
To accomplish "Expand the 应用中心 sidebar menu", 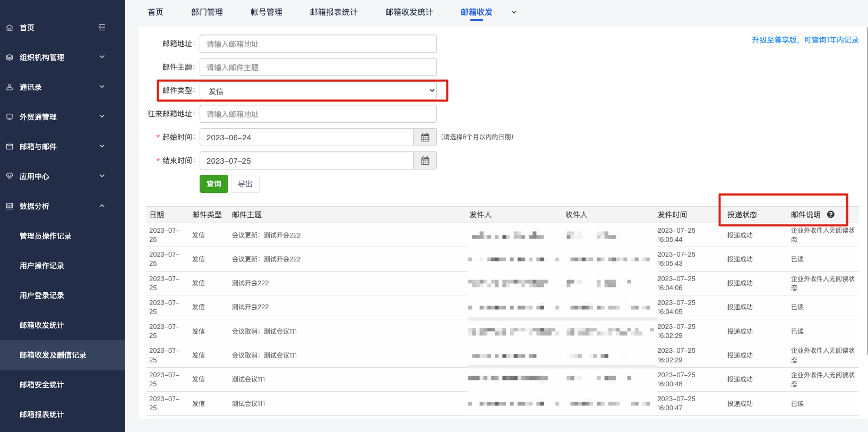I will click(x=62, y=176).
